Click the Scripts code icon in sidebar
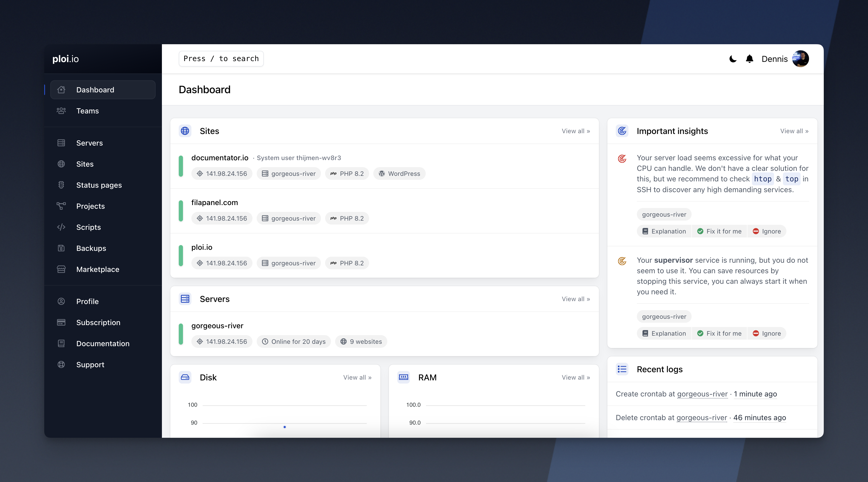 (x=61, y=227)
